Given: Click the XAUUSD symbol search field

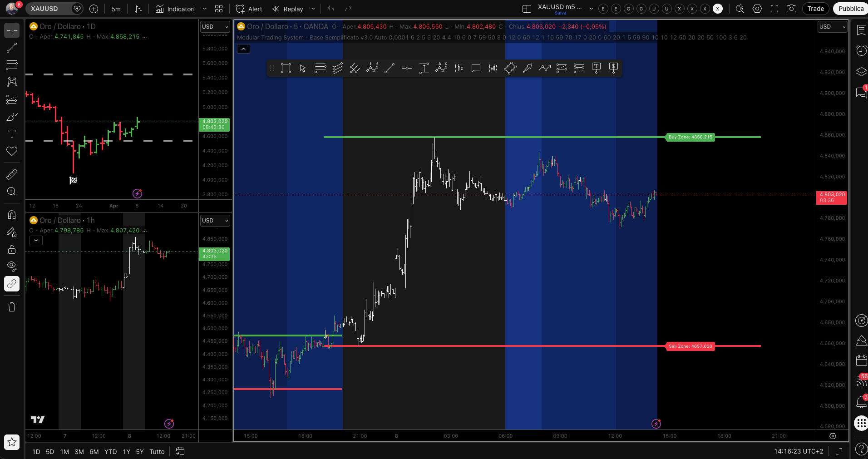Looking at the screenshot, I should pyautogui.click(x=49, y=9).
